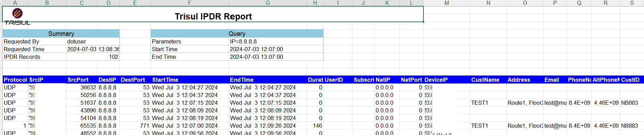Screen dimensions: 644x135
Task: Select the IPDR Records value 102
Action: (x=93, y=57)
